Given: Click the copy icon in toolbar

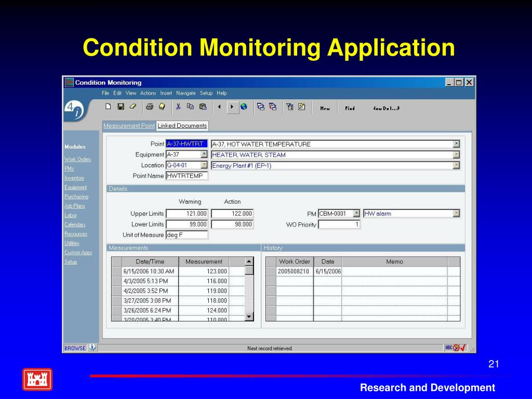Looking at the screenshot, I should pos(190,107).
